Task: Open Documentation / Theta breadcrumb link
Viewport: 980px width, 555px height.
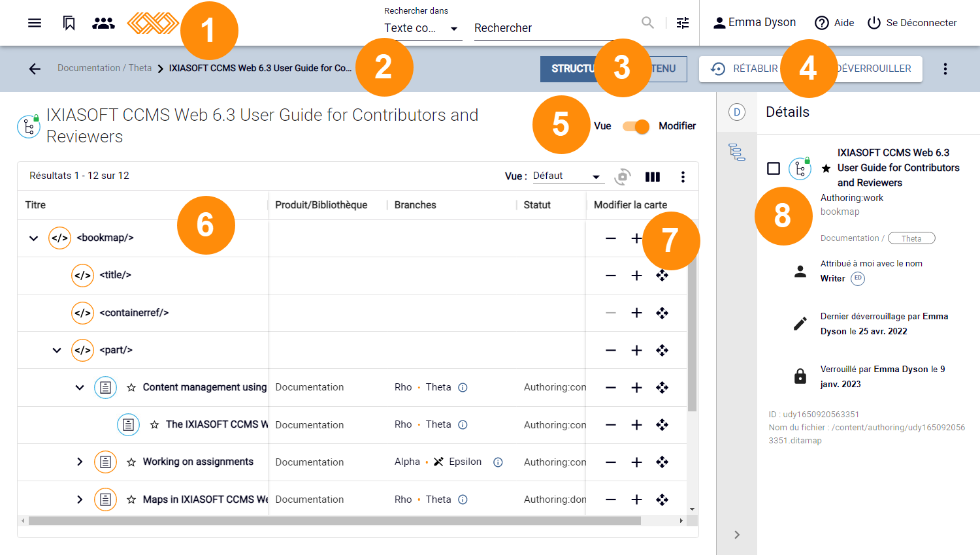Action: tap(105, 68)
